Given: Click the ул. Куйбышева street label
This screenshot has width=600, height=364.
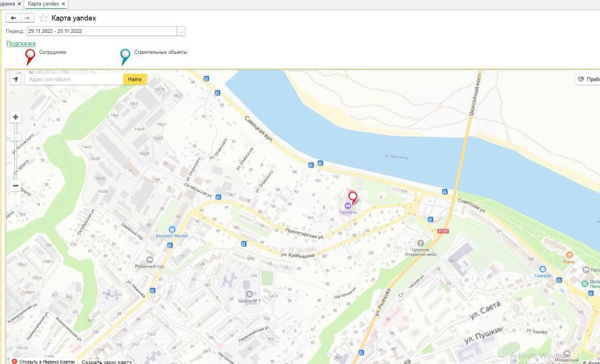Looking at the screenshot, I should tap(297, 255).
